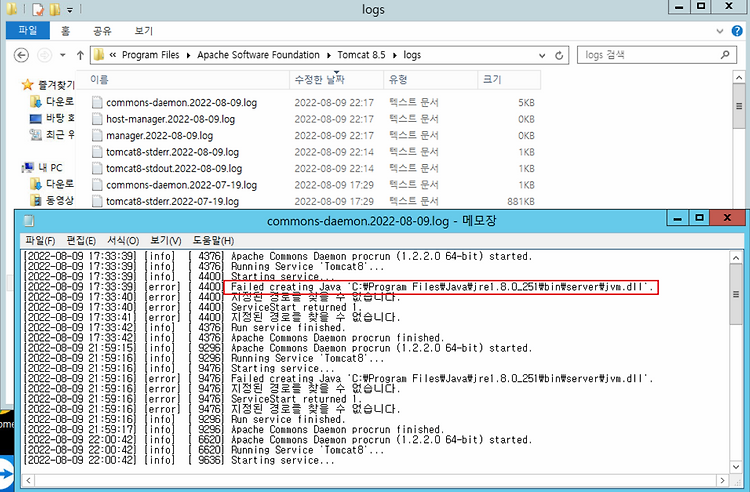Open 최근 위치 recent places in favorites
The height and width of the screenshot is (492, 750).
coord(52,134)
